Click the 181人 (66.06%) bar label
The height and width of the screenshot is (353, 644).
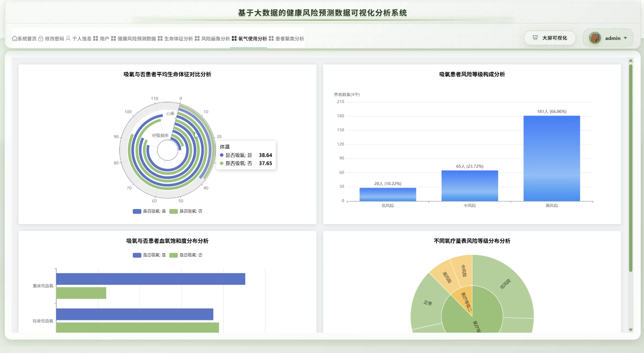pos(552,112)
